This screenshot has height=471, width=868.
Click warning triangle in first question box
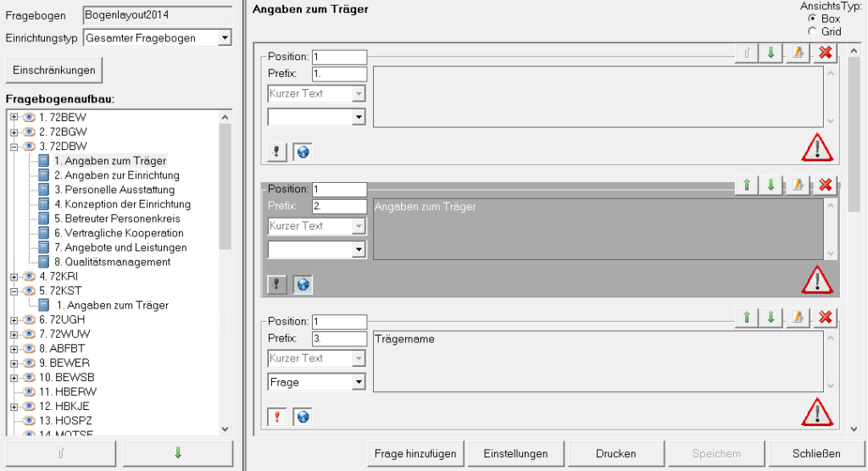[x=817, y=147]
